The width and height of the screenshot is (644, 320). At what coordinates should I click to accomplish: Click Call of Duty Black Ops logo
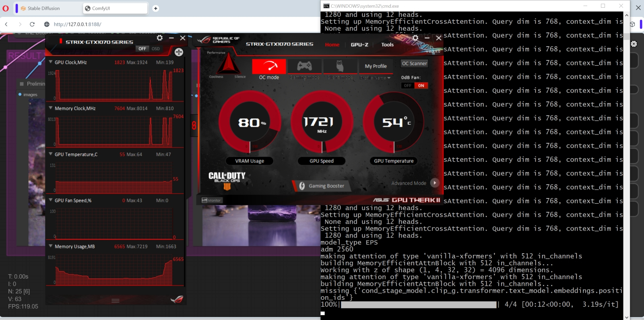click(x=227, y=180)
